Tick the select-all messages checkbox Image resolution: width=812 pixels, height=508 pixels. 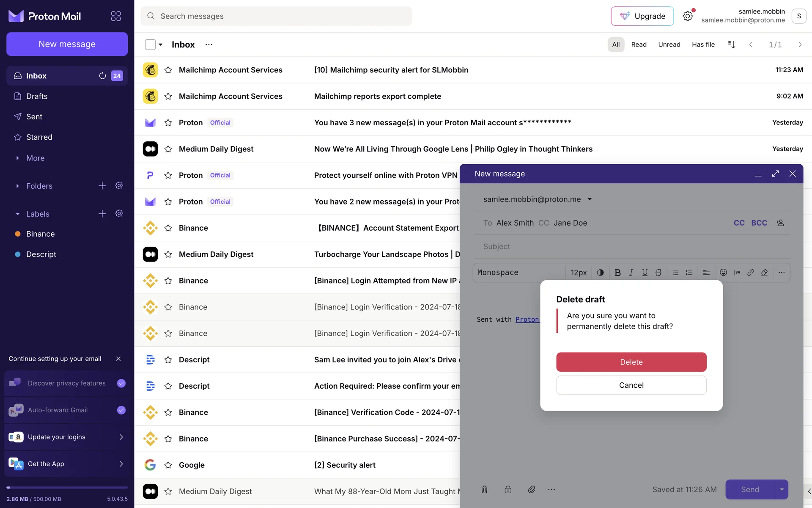point(150,44)
